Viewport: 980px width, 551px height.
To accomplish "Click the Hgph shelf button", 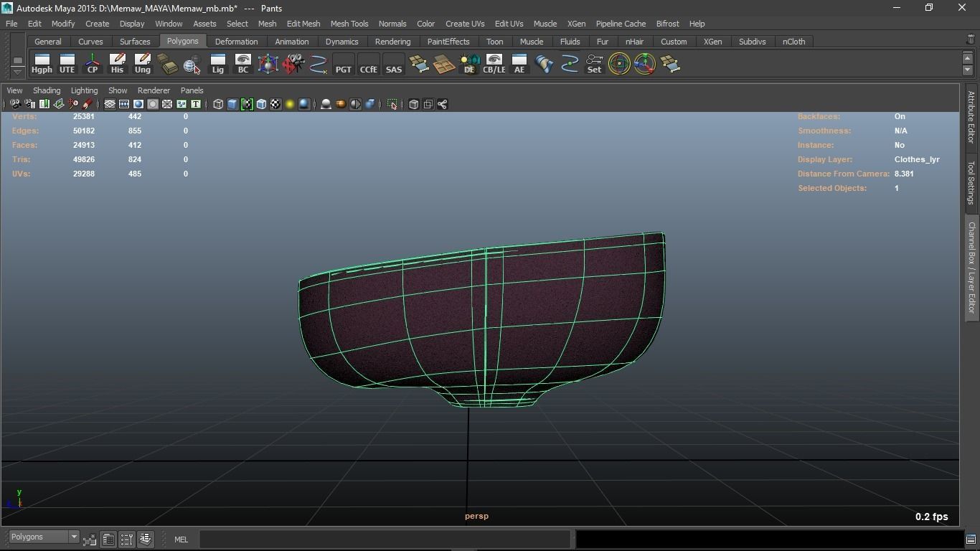I will pos(42,64).
